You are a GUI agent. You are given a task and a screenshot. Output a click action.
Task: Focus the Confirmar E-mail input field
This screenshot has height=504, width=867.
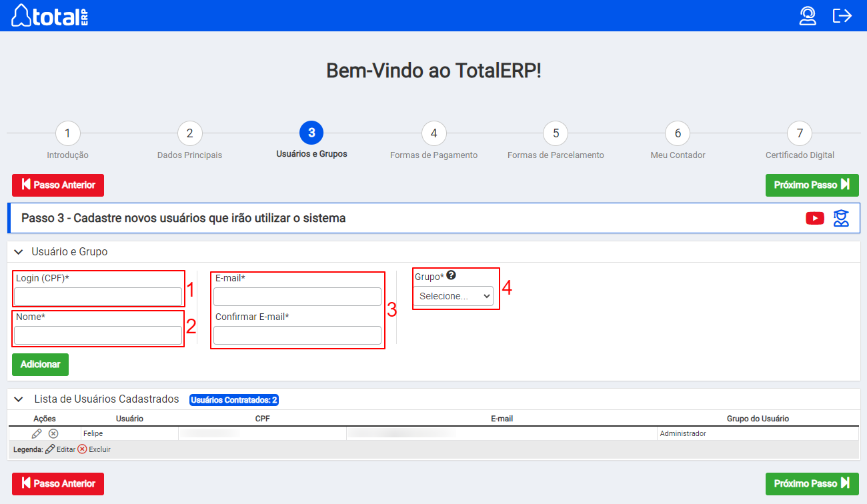(x=297, y=335)
